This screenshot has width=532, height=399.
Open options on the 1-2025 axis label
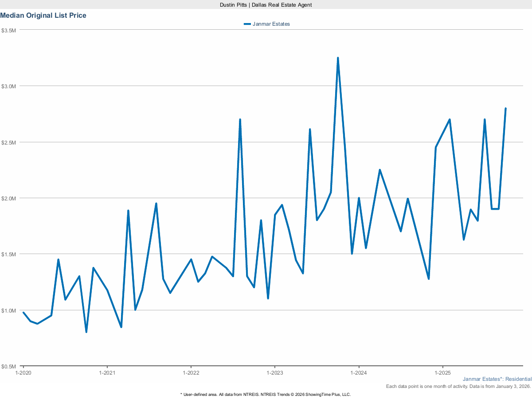[443, 373]
